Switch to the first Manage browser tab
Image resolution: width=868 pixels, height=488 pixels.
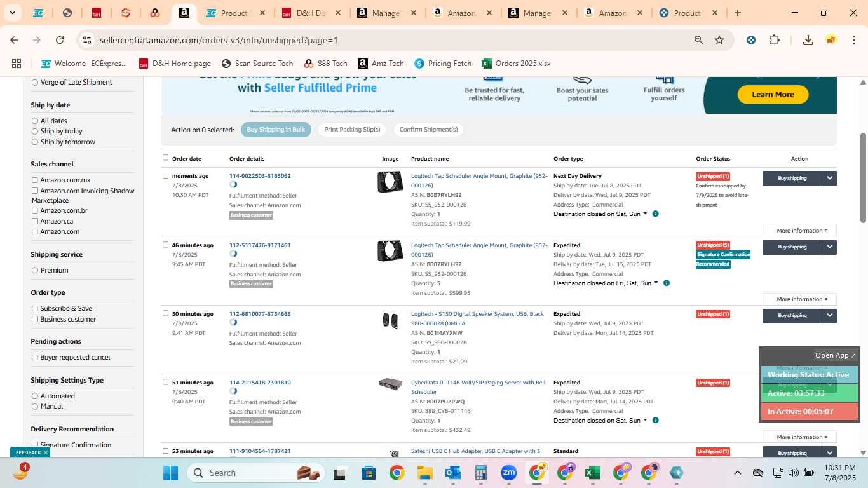click(386, 13)
